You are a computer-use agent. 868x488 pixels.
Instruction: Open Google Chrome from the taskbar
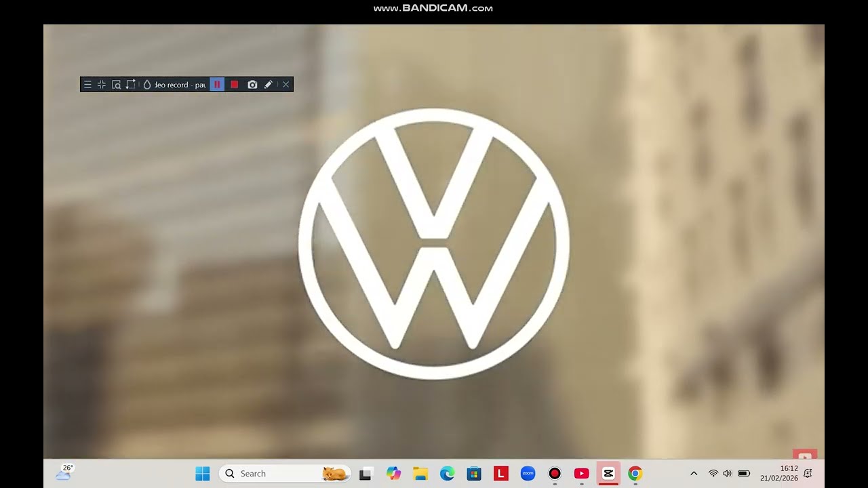pos(635,474)
